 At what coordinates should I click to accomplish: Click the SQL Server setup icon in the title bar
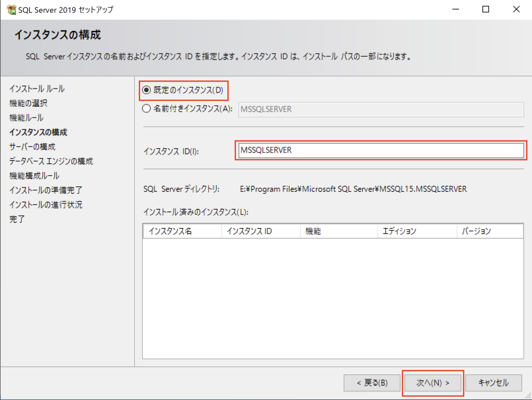click(x=12, y=9)
